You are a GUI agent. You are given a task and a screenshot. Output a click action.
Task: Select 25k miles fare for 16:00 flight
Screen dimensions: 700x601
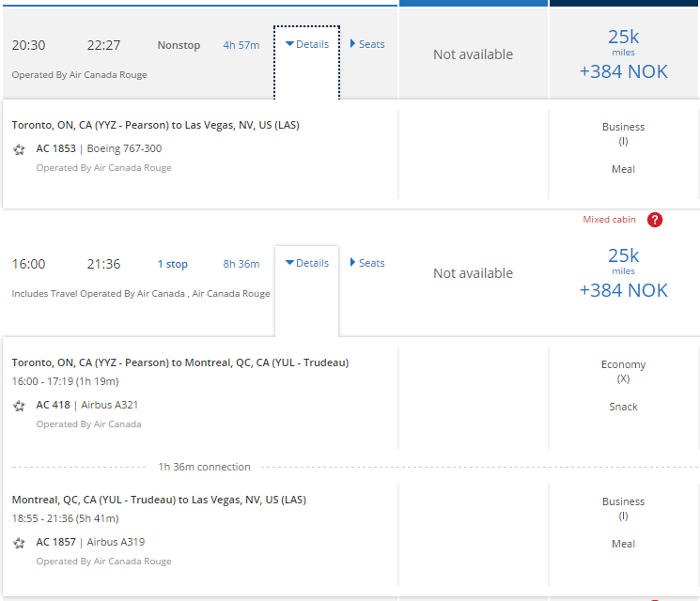click(623, 272)
